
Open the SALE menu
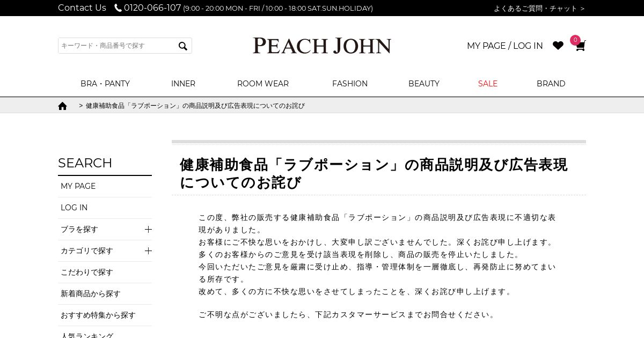488,84
